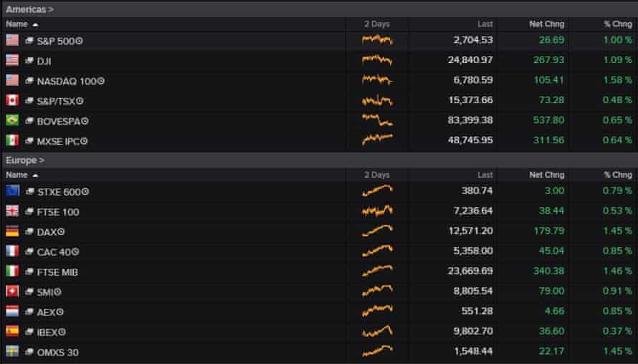Sort Europe table by Name column
This screenshot has height=364, width=638.
pos(22,176)
